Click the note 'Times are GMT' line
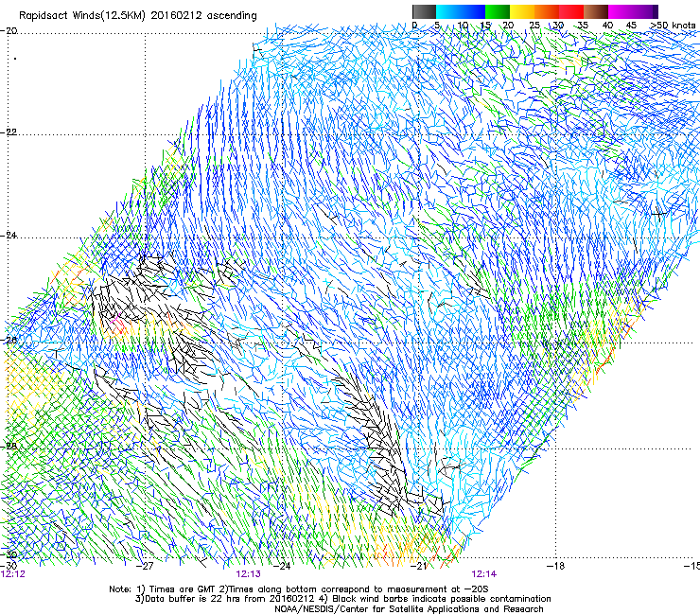The width and height of the screenshot is (700, 615). (x=299, y=589)
